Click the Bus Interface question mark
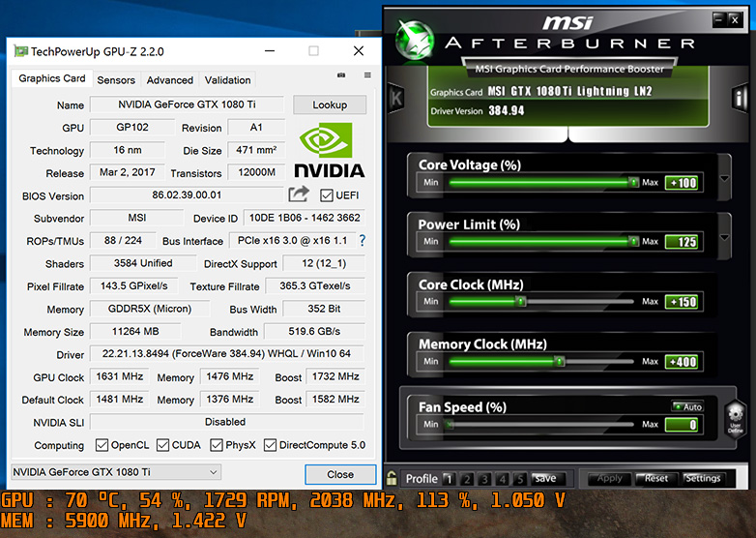The width and height of the screenshot is (756, 538). click(363, 240)
